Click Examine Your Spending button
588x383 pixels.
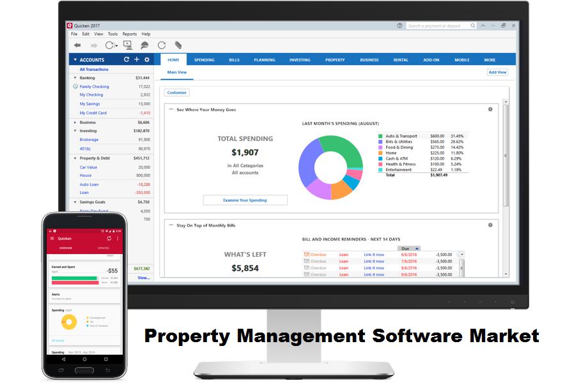click(245, 200)
